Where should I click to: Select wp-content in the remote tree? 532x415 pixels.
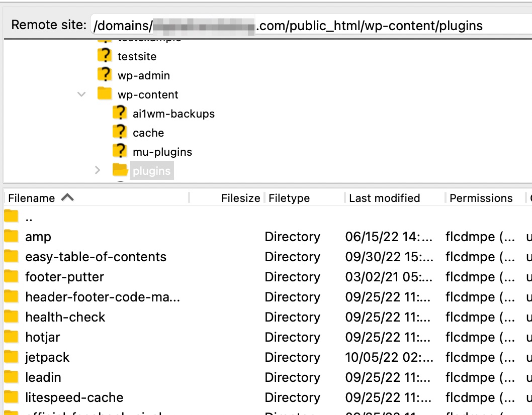pos(148,94)
